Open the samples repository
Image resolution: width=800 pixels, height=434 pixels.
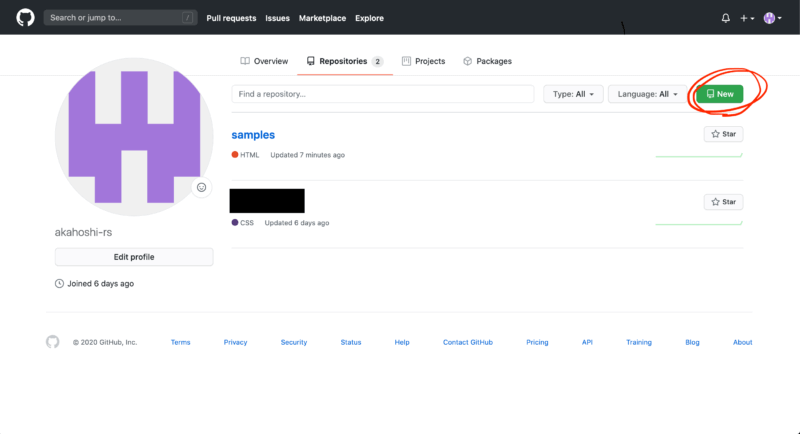pyautogui.click(x=253, y=135)
